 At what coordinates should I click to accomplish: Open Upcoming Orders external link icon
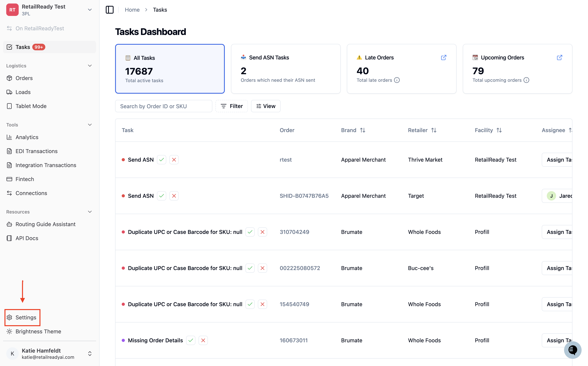[559, 58]
